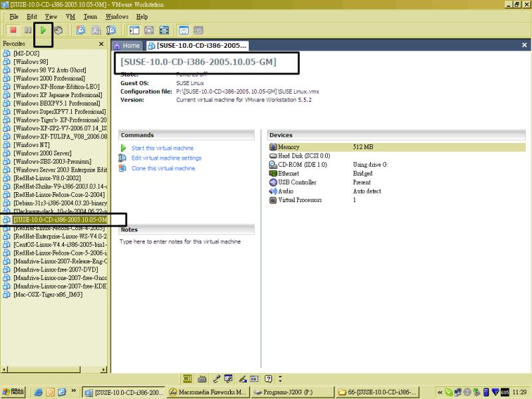Select [Mac-OSX-Tiger-x86_IMG] favorite
This screenshot has width=532, height=399.
pos(47,295)
